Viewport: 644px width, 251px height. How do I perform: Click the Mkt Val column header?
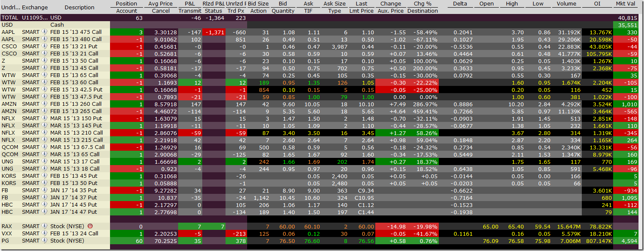tap(625, 4)
